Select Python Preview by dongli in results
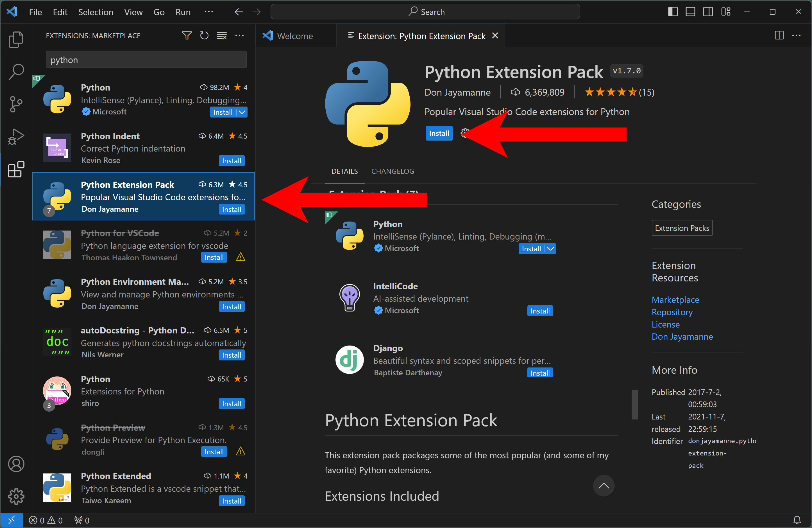 tap(144, 440)
